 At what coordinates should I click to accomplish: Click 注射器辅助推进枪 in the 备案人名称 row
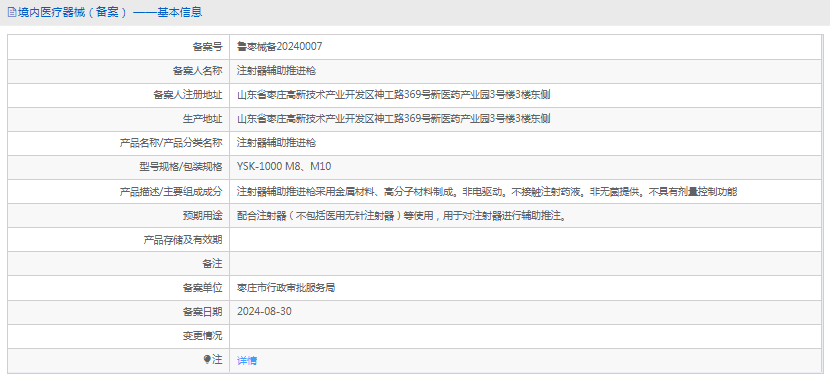[276, 70]
